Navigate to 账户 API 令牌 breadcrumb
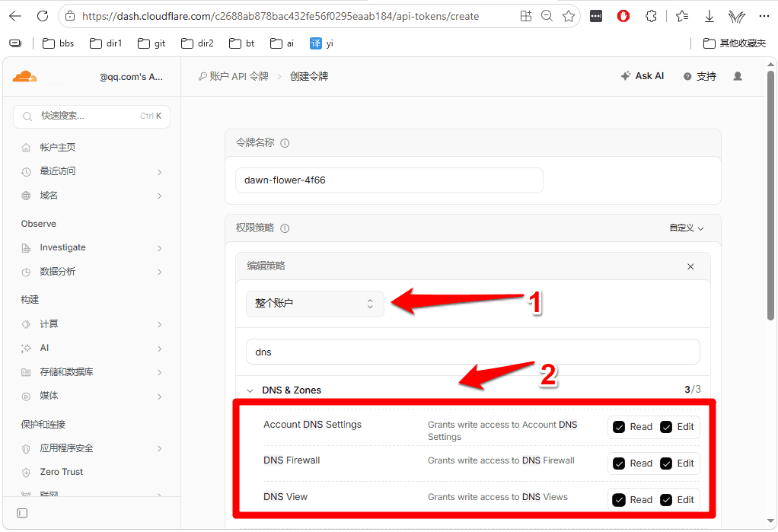778x532 pixels. [234, 76]
